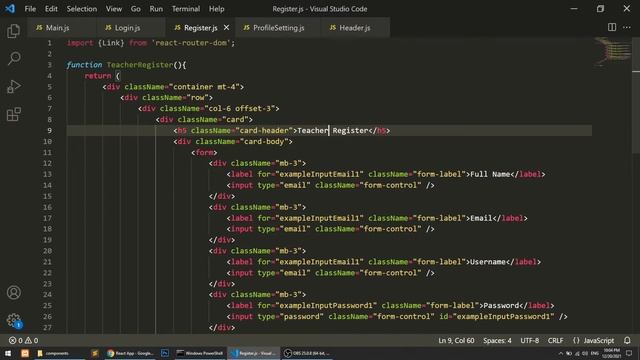Open the notifications bell in status bar
Screen dimensions: 640x360
click(627, 340)
